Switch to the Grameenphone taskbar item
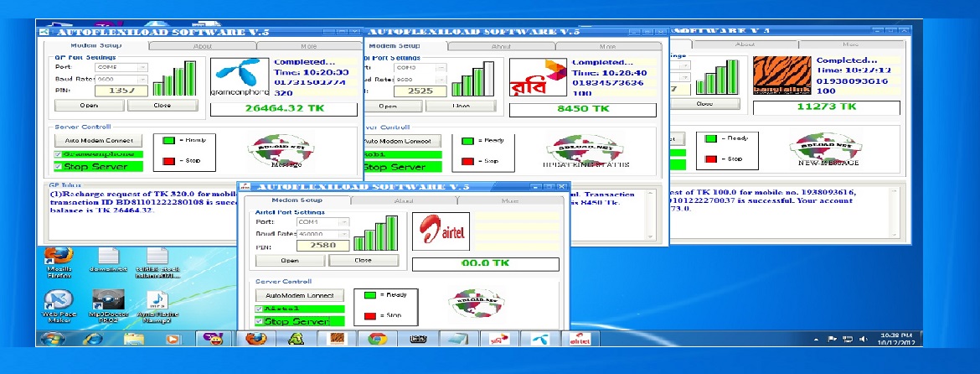The image size is (980, 374). 540,339
